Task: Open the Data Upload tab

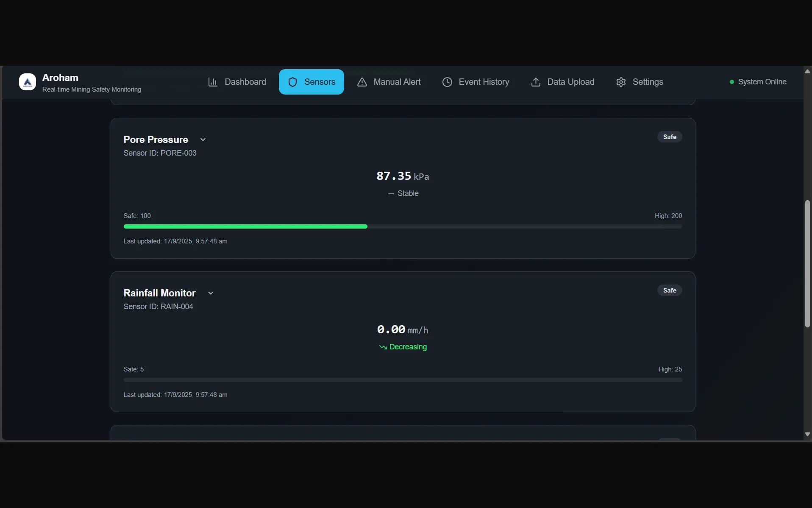Action: [562, 82]
